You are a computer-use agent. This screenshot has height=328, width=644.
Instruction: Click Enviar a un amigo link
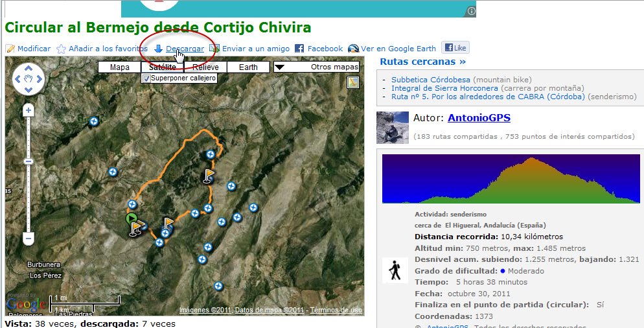click(x=256, y=49)
